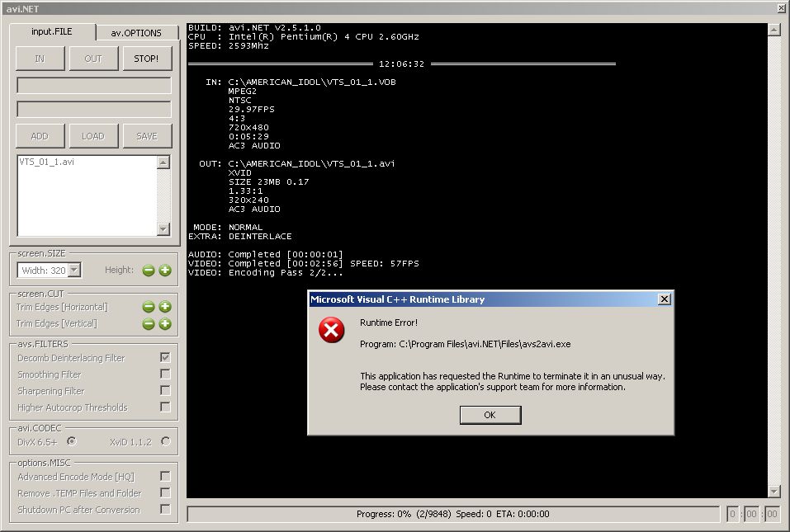Click the 'MODE: NORMAL' log line
Image resolution: width=790 pixels, height=532 pixels.
[228, 227]
